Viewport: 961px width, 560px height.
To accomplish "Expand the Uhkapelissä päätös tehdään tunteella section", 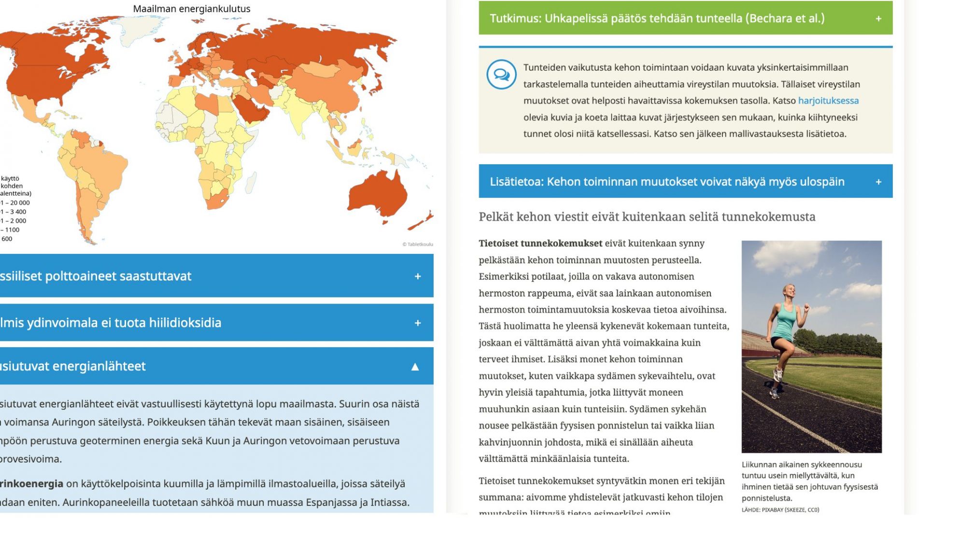I will (x=657, y=18).
